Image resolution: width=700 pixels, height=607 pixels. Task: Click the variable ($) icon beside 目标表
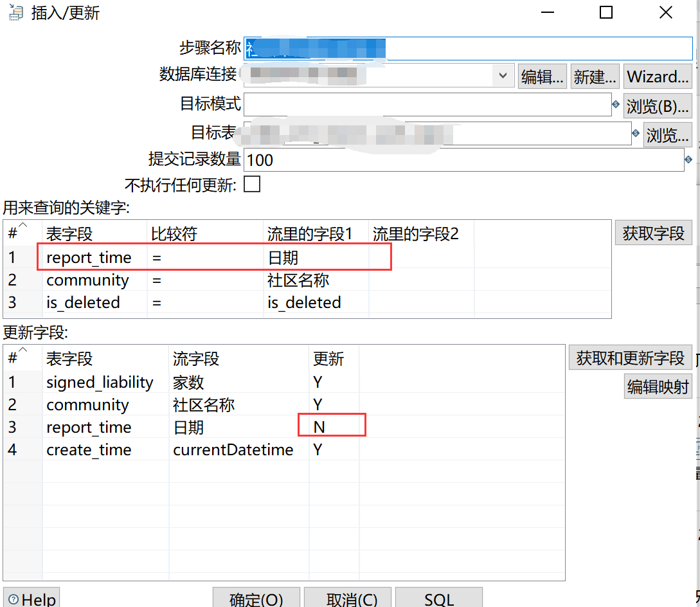[635, 133]
